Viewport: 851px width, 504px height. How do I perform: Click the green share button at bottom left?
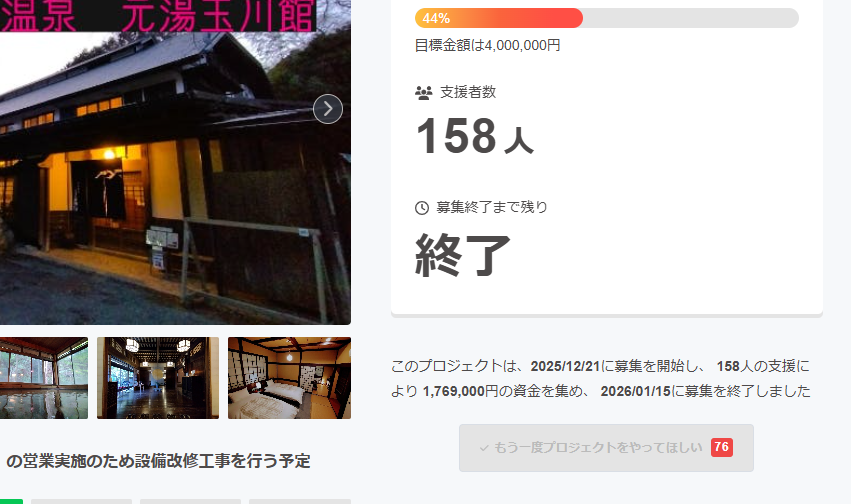[x=11, y=501]
